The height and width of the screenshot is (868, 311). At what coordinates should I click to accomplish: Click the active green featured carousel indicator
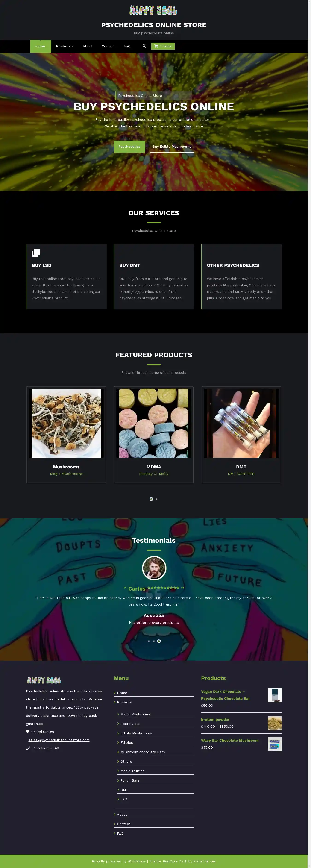point(151,499)
